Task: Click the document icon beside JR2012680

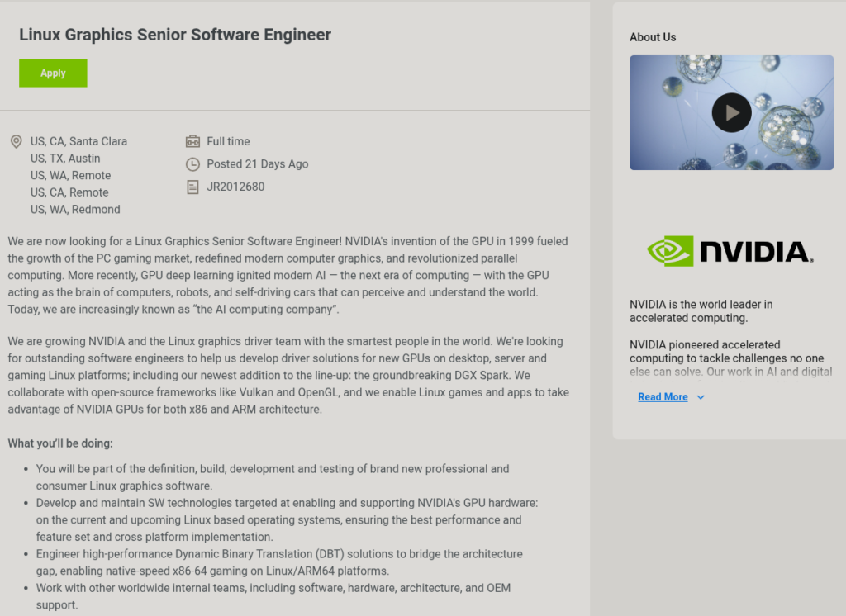Action: [192, 187]
